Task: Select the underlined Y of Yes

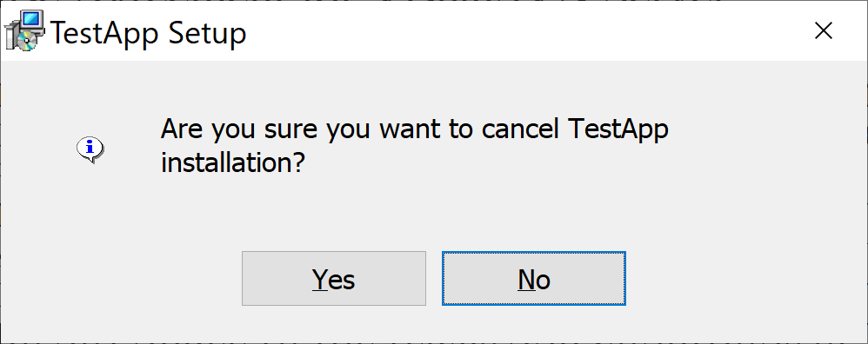Action: 319,280
